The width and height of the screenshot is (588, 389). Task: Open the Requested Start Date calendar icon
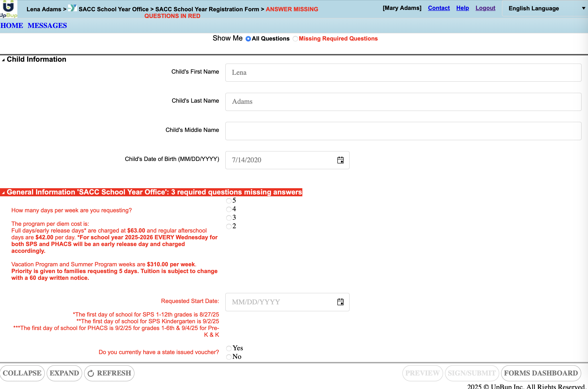340,302
